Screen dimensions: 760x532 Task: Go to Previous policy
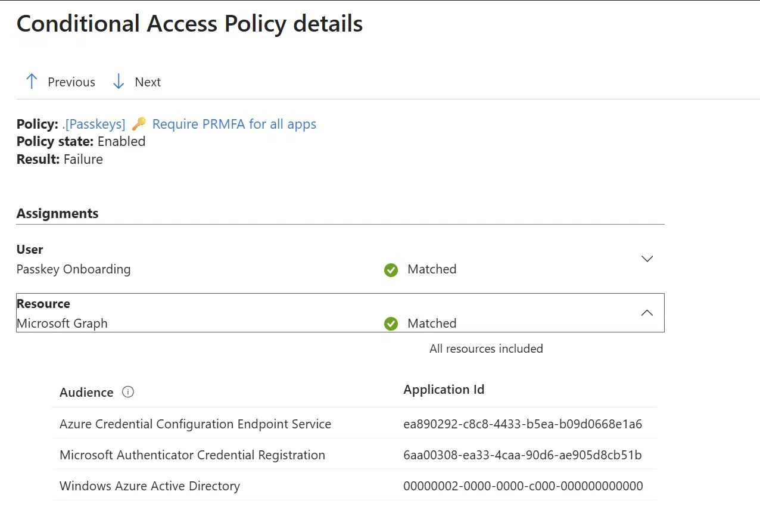click(60, 82)
